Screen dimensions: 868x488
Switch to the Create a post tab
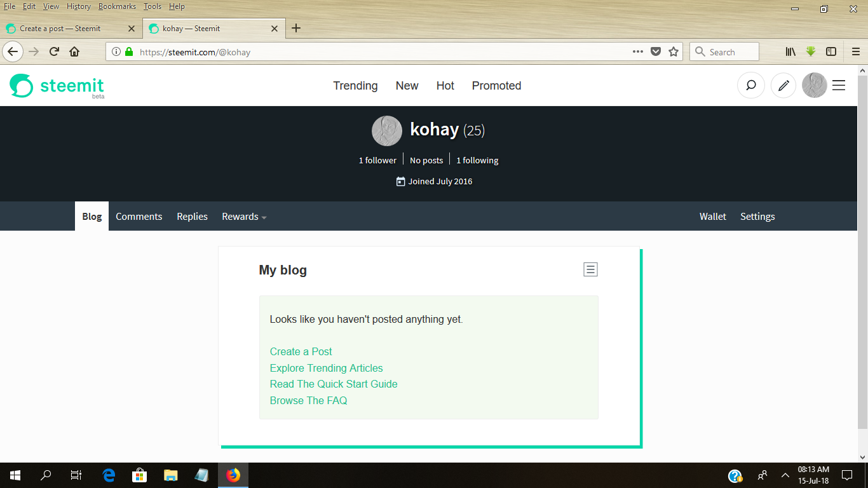pos(70,28)
